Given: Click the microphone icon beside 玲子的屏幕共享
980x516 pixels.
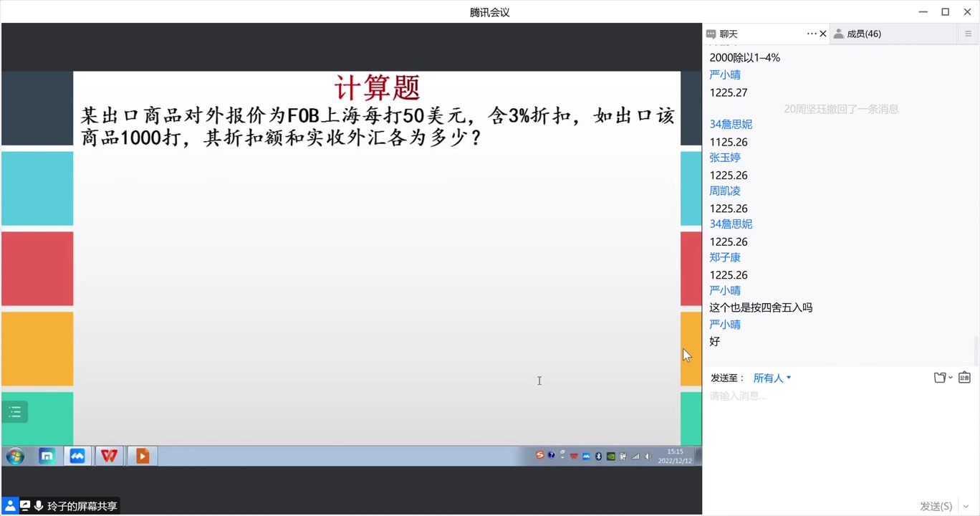Looking at the screenshot, I should click(38, 505).
